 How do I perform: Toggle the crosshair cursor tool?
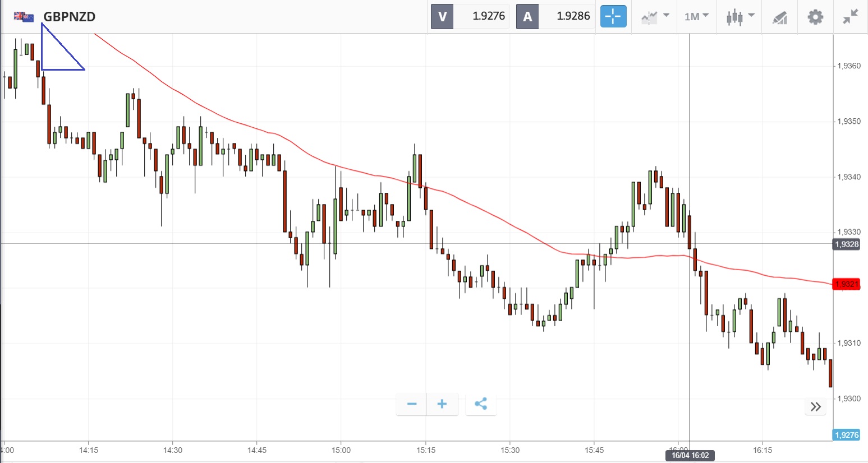coord(613,16)
